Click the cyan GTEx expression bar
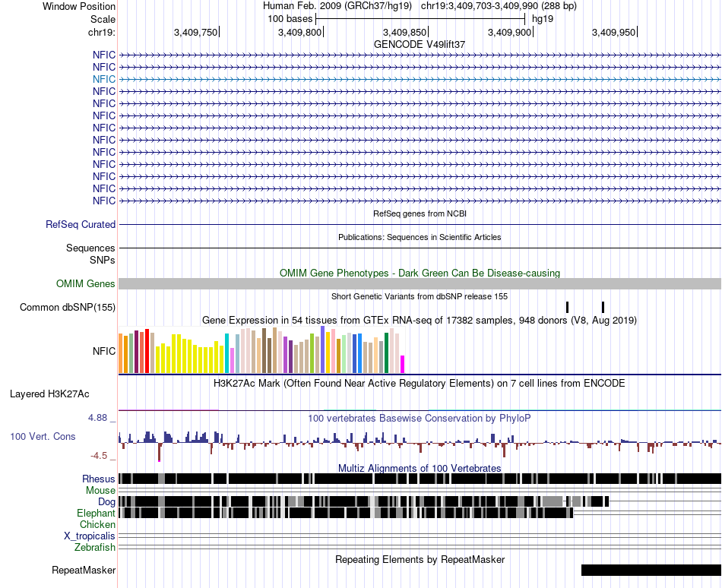 point(226,353)
